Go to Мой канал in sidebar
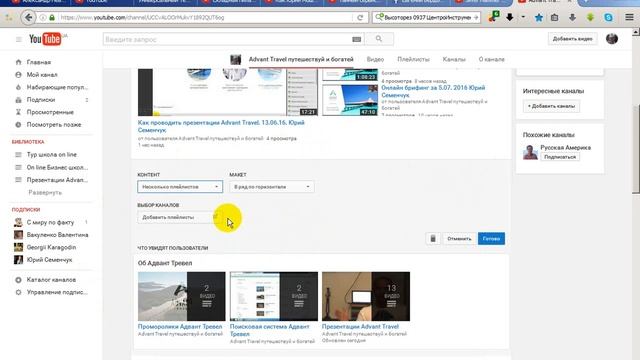This screenshot has width=640, height=360. [42, 75]
